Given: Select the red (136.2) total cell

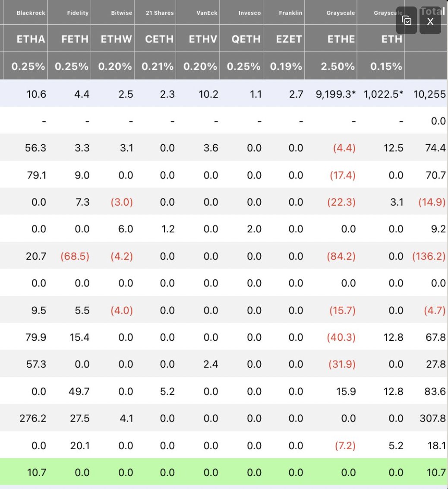Looking at the screenshot, I should [429, 256].
